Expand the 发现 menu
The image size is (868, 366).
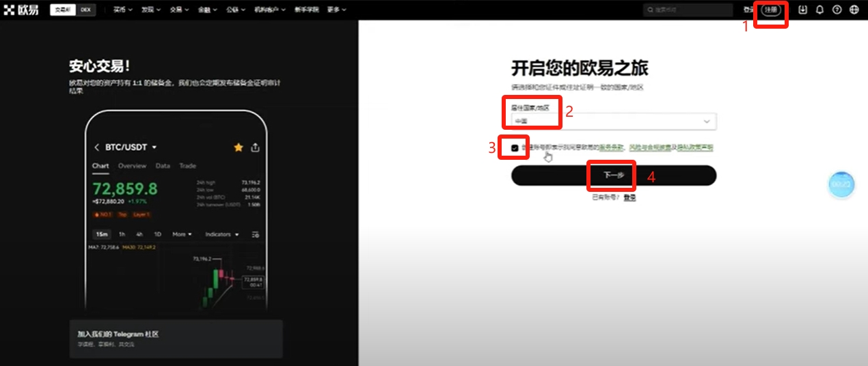click(x=150, y=10)
